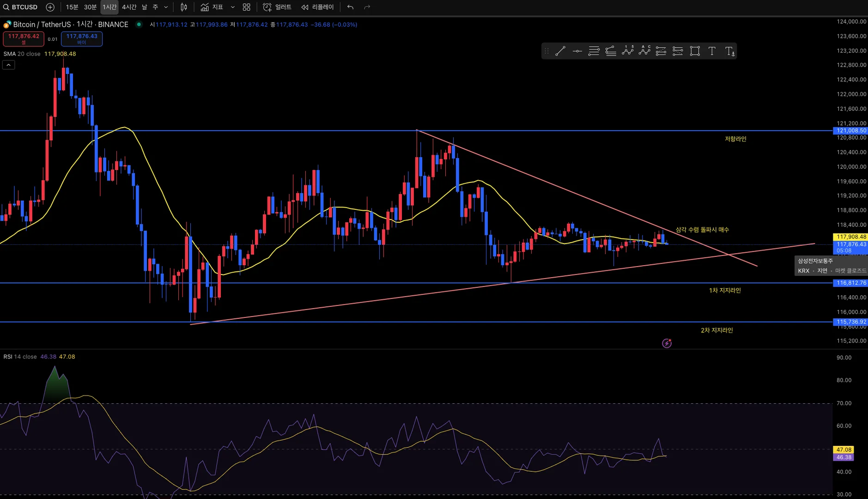Click the green market status dot
868x499 pixels.
139,24
